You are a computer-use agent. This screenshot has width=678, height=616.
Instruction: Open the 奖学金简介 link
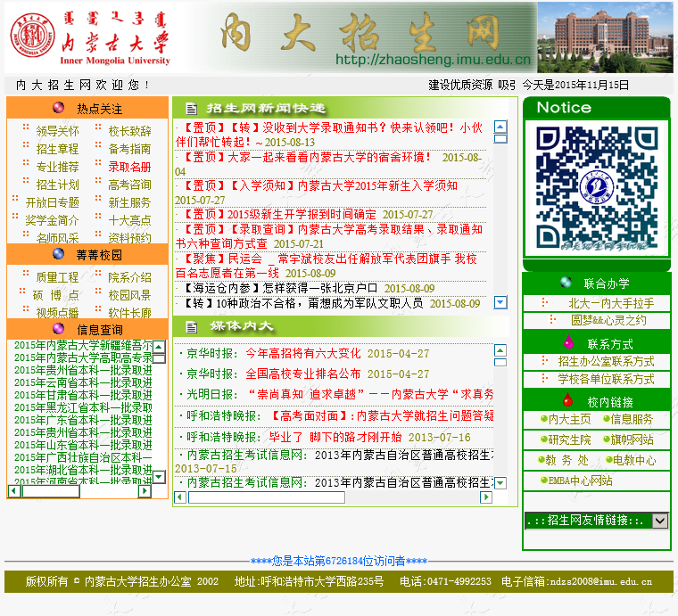click(53, 220)
